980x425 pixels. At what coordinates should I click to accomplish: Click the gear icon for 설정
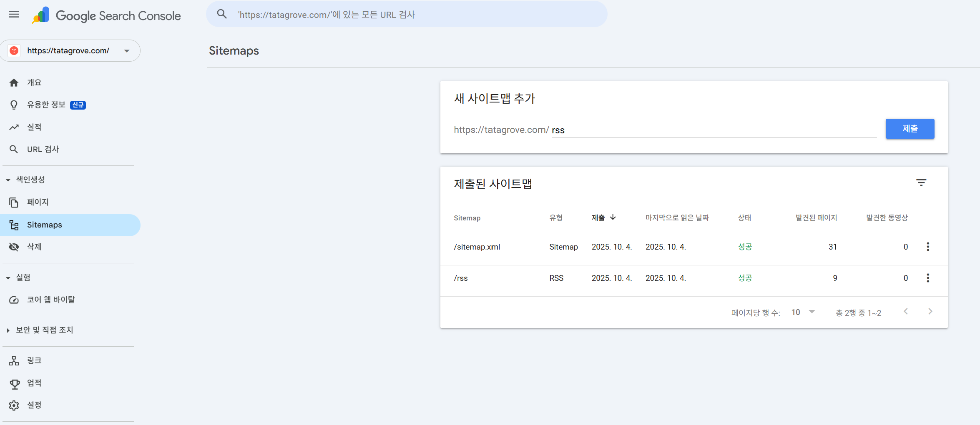pyautogui.click(x=14, y=405)
